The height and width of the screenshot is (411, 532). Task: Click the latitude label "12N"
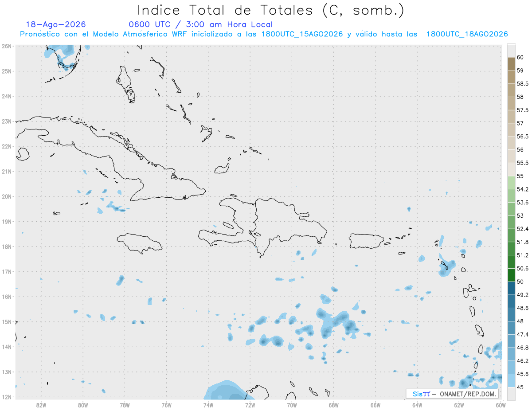(x=7, y=397)
